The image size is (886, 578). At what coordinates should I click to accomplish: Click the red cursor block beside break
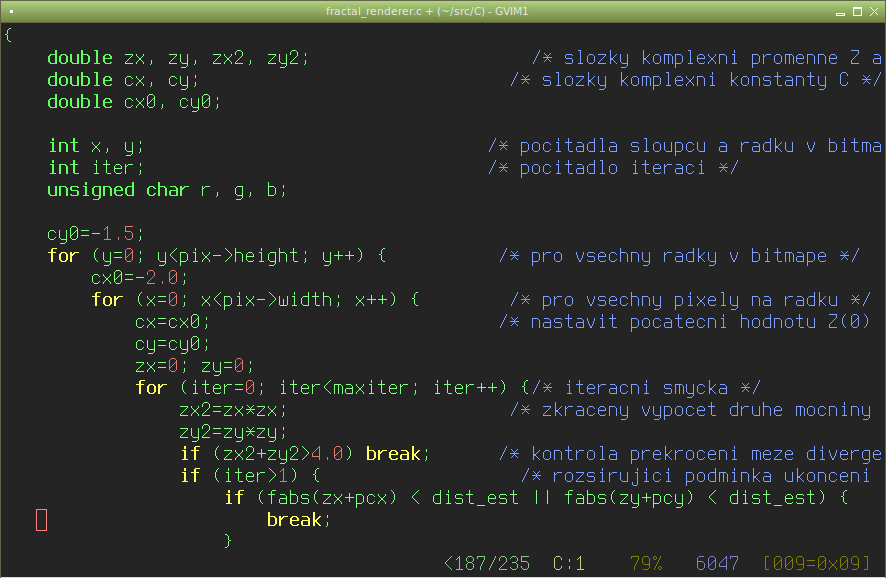tap(41, 520)
